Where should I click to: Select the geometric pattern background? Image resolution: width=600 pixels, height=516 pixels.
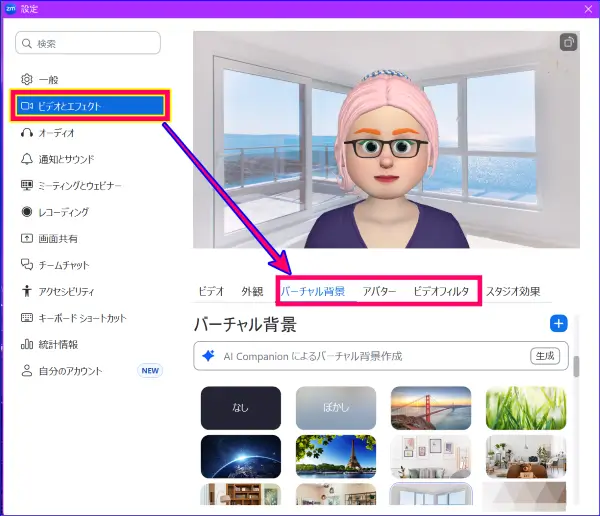pyautogui.click(x=524, y=496)
